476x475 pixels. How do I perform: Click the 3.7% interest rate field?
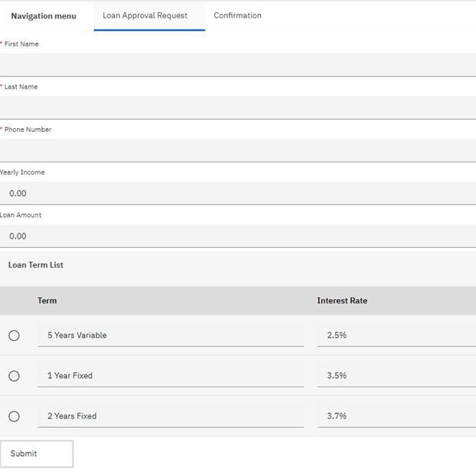click(x=396, y=416)
